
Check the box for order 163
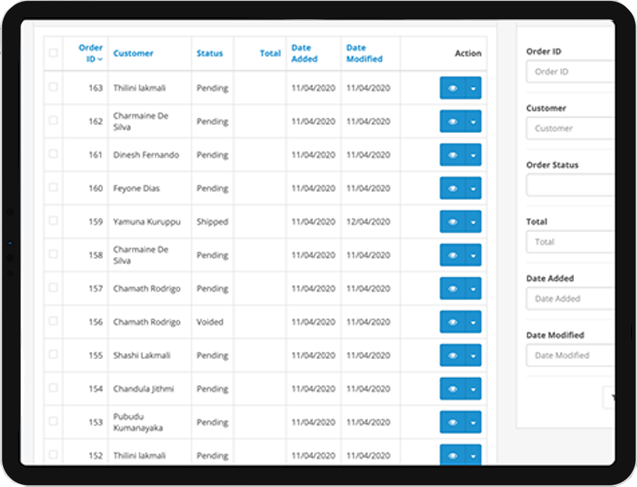(53, 88)
